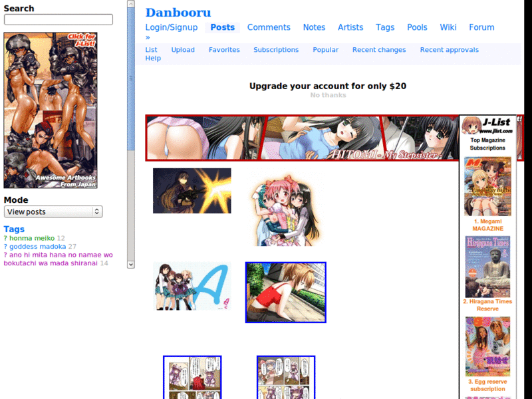
Task: Go to Comments section
Action: (269, 27)
